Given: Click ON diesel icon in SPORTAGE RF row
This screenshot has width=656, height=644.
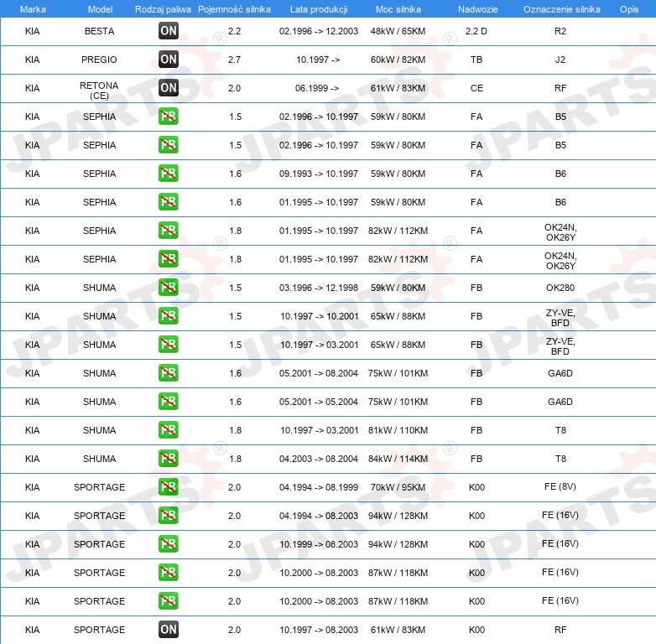Looking at the screenshot, I should (168, 630).
